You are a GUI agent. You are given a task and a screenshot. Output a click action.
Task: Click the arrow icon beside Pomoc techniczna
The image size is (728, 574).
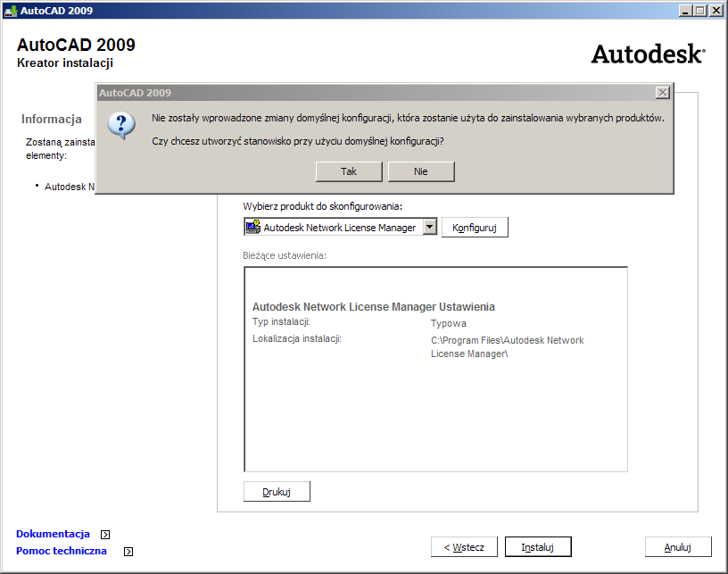(x=128, y=552)
